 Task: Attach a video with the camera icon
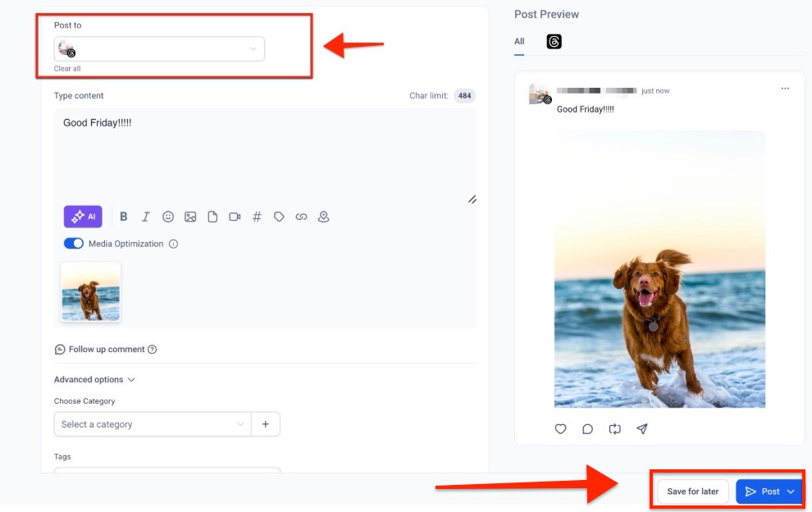click(x=235, y=217)
